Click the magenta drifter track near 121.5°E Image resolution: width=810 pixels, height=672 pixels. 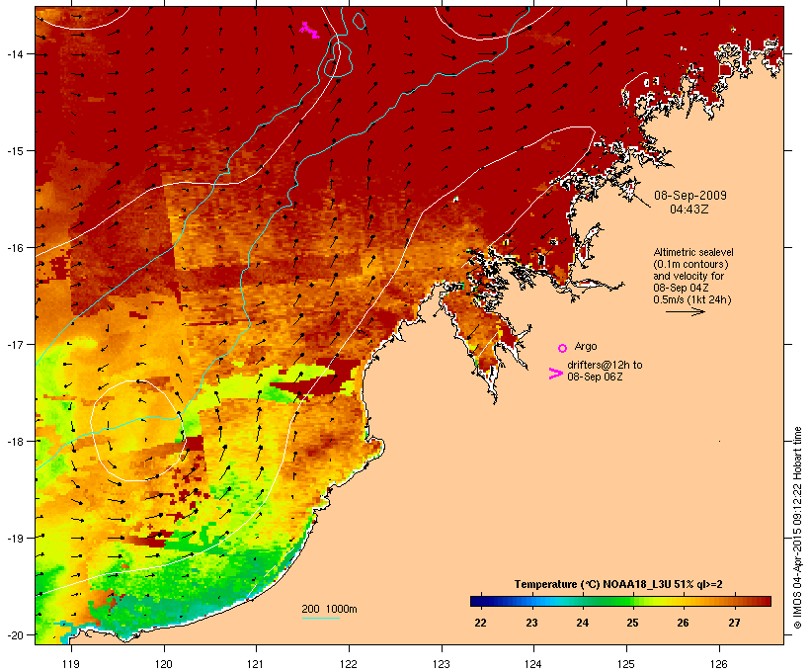pyautogui.click(x=309, y=30)
